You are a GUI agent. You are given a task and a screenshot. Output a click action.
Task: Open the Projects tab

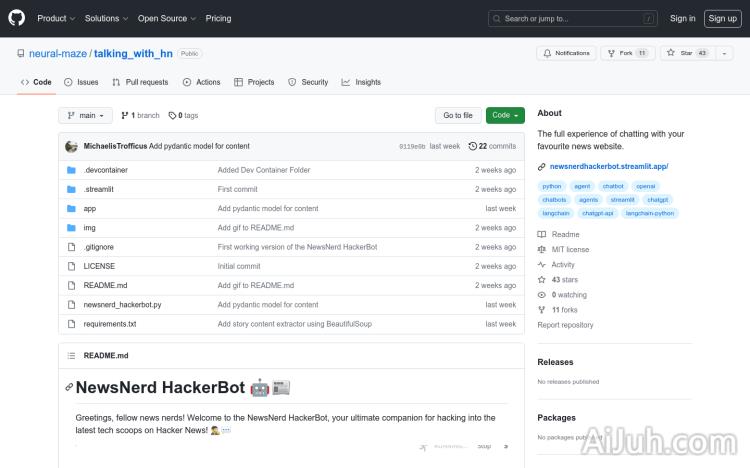click(254, 82)
